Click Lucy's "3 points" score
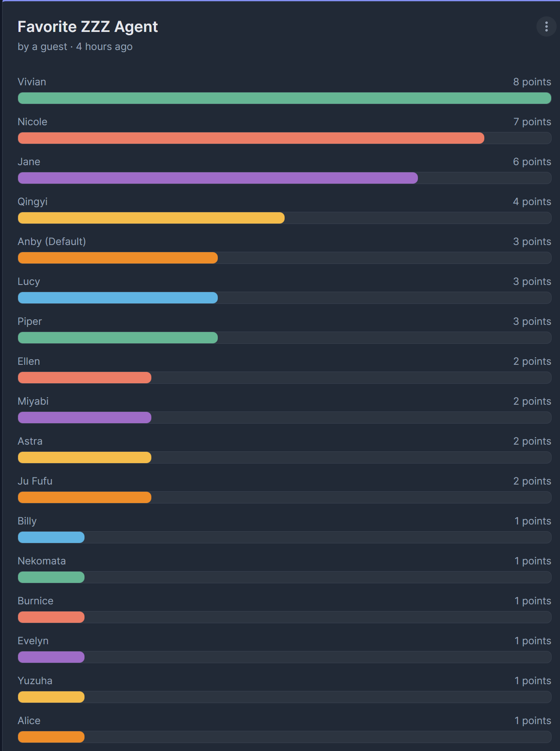 point(532,282)
